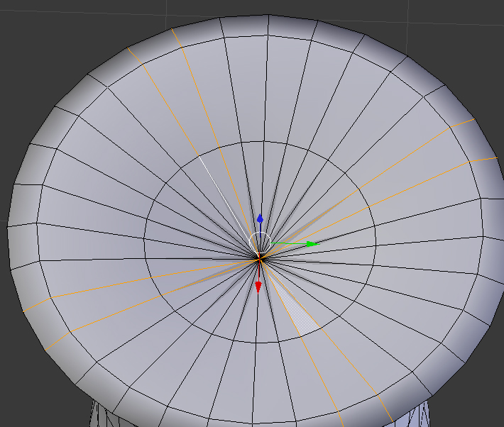
Task: Select the center pole vertex of the disc
Action: click(259, 258)
